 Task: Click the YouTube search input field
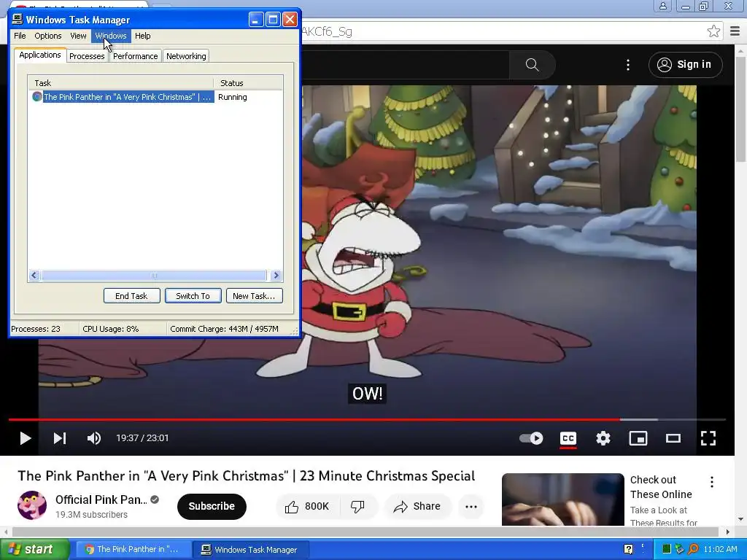(x=405, y=64)
